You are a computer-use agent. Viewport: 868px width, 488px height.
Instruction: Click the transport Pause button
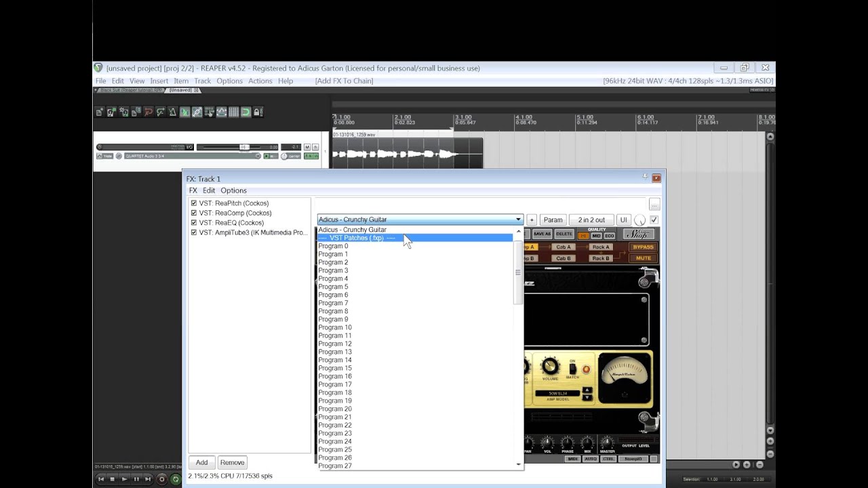[x=136, y=479]
